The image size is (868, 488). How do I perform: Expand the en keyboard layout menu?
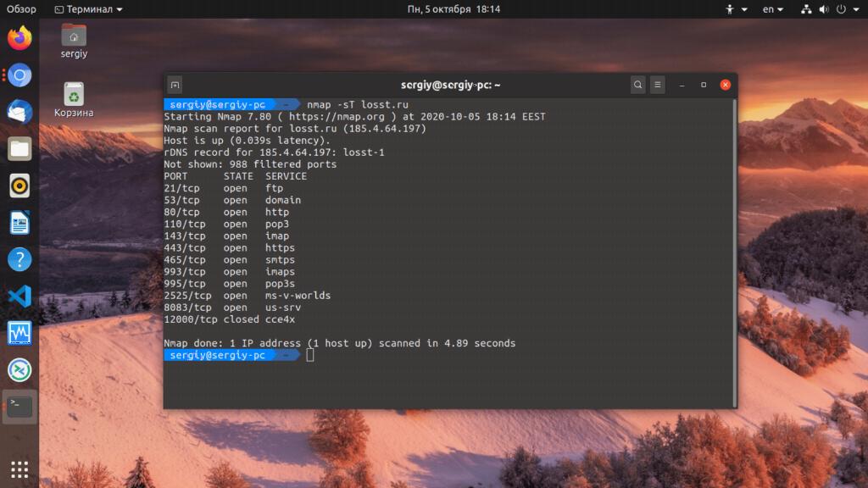tap(773, 8)
